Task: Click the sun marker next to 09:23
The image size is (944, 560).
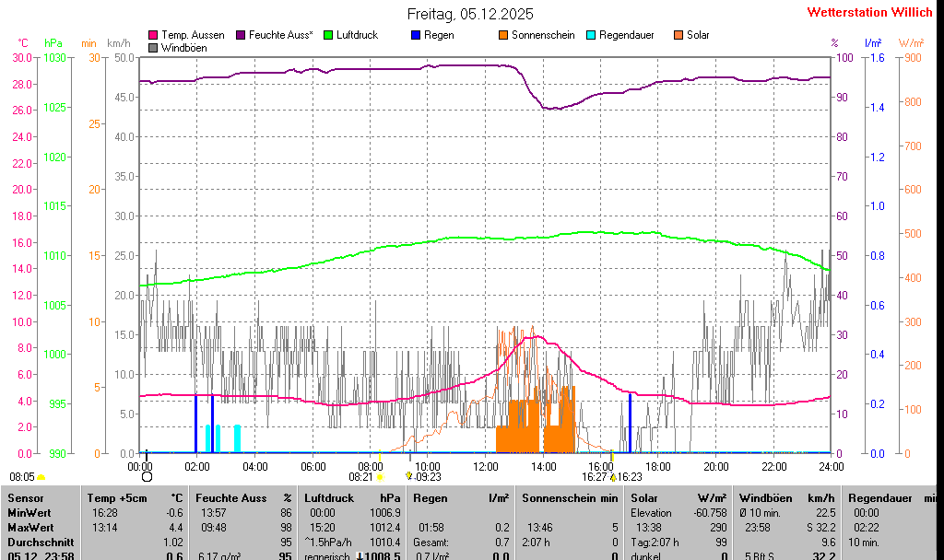Action: [x=409, y=476]
